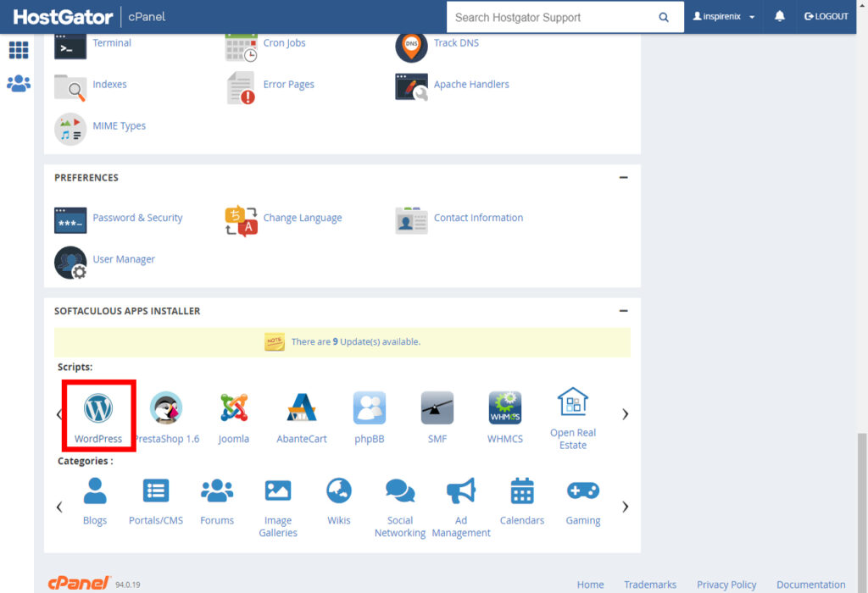The image size is (868, 593).
Task: Show next scripts with right arrow
Action: coord(625,414)
